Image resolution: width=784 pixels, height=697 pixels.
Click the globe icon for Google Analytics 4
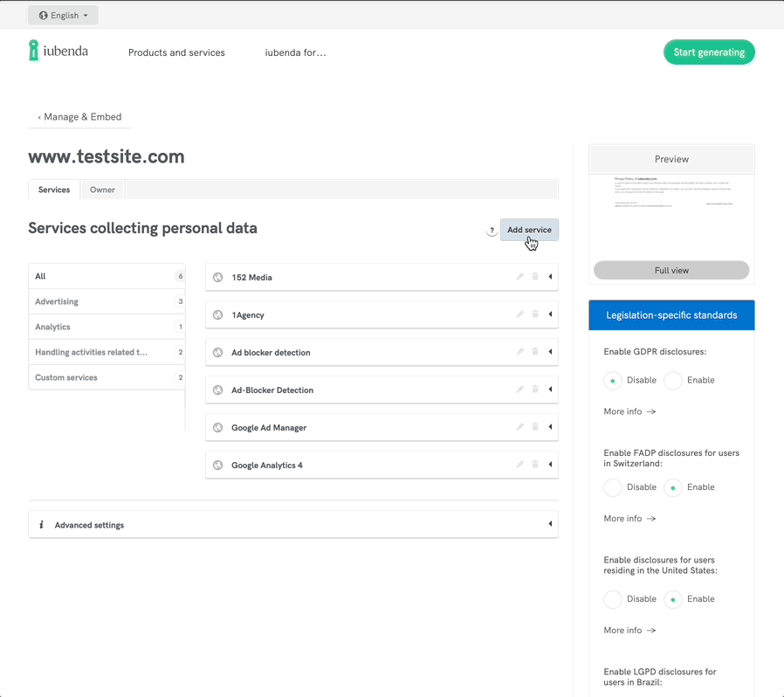[x=218, y=464]
